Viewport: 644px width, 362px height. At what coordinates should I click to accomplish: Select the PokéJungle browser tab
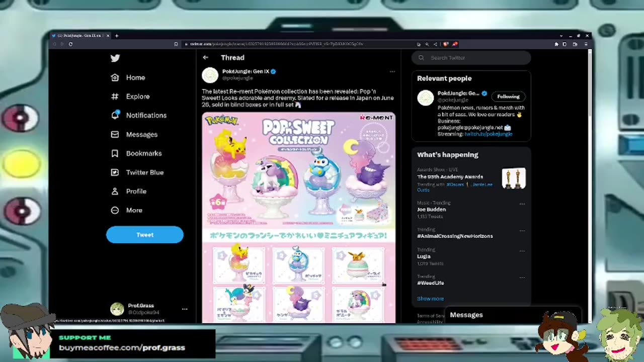click(79, 36)
